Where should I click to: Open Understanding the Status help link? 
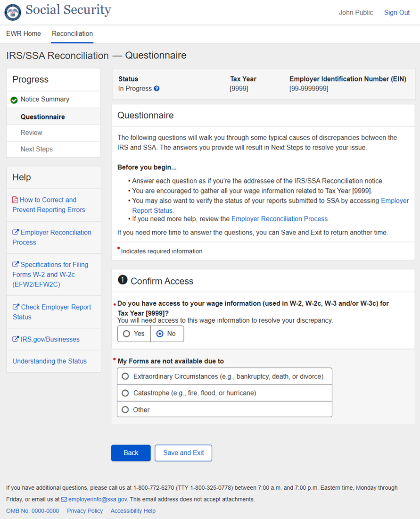[49, 361]
